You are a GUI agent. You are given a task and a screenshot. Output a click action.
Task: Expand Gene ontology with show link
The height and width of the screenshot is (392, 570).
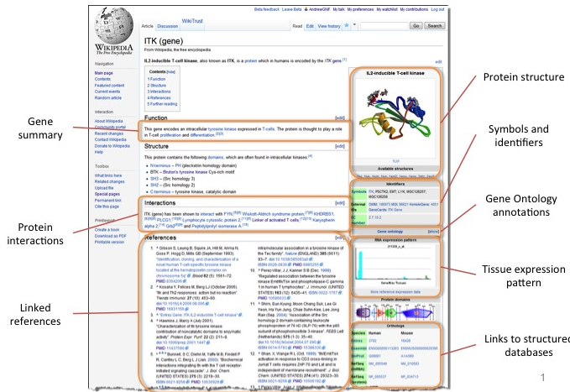tap(433, 232)
